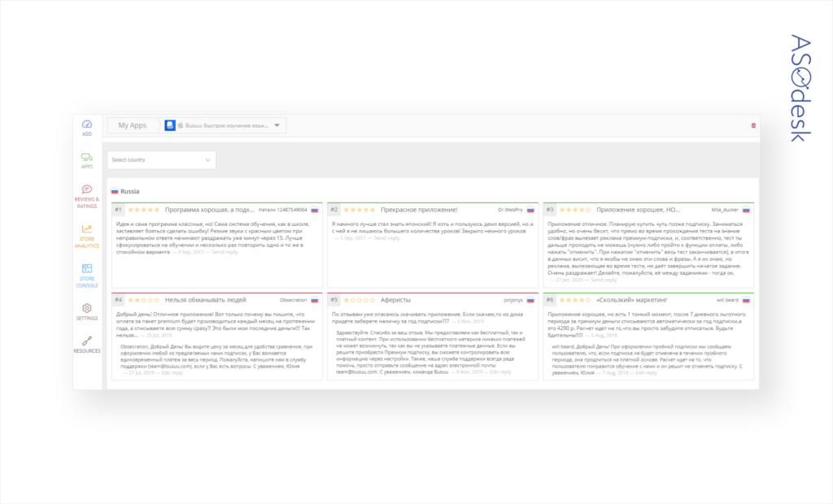Open the Select country dropdown
Screen dimensions: 833x504
tap(162, 160)
